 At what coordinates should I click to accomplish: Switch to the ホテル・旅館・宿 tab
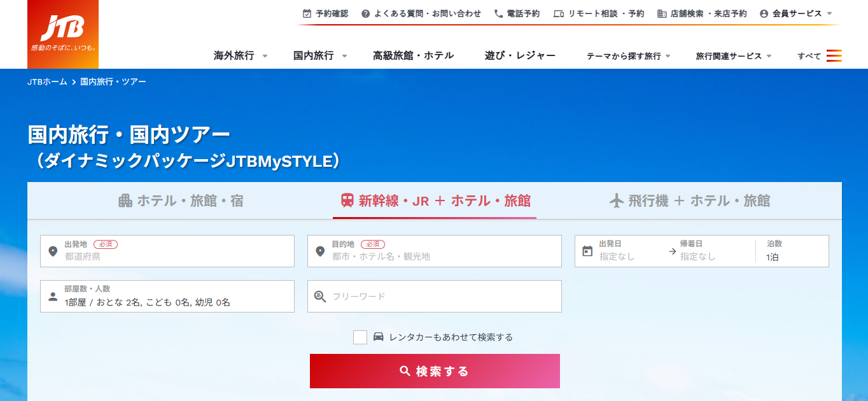pos(181,201)
